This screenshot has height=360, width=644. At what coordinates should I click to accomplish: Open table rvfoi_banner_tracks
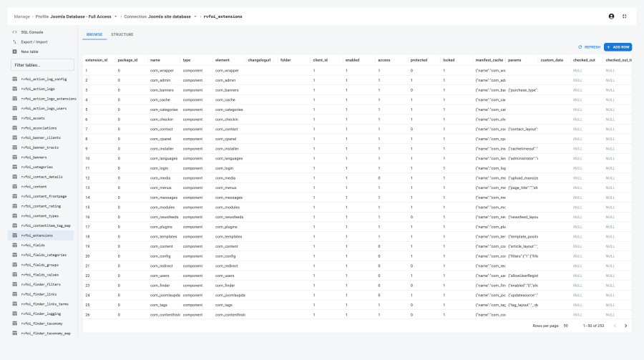pos(41,147)
